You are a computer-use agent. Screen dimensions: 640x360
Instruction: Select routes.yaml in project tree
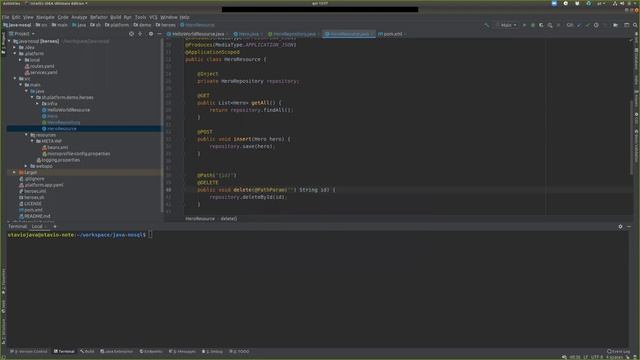click(x=39, y=66)
